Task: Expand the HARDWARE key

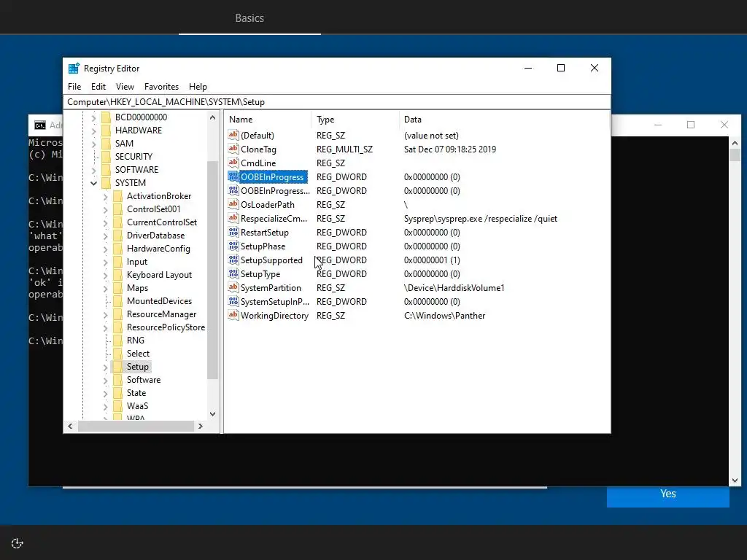Action: 93,130
